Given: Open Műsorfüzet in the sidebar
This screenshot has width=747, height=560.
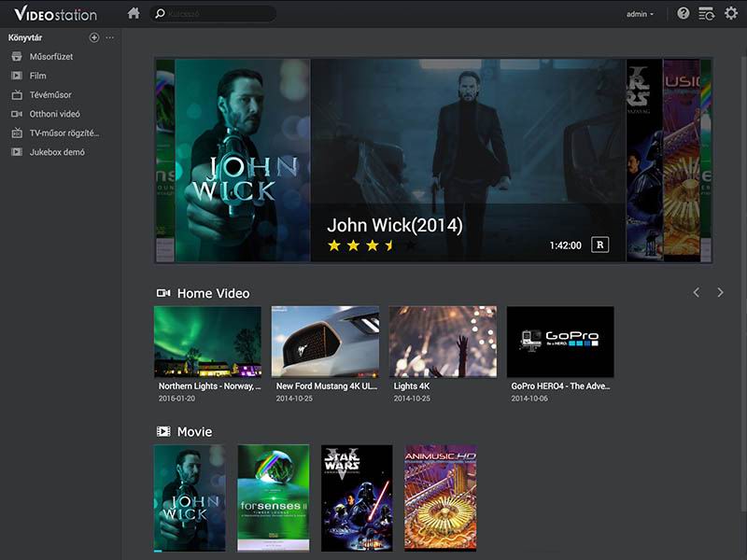Looking at the screenshot, I should (50, 57).
